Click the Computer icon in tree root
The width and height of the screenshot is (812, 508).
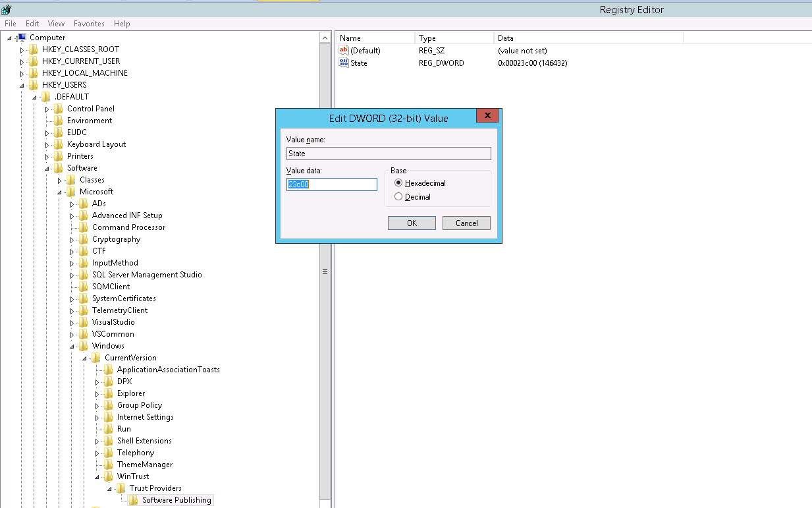coord(22,38)
